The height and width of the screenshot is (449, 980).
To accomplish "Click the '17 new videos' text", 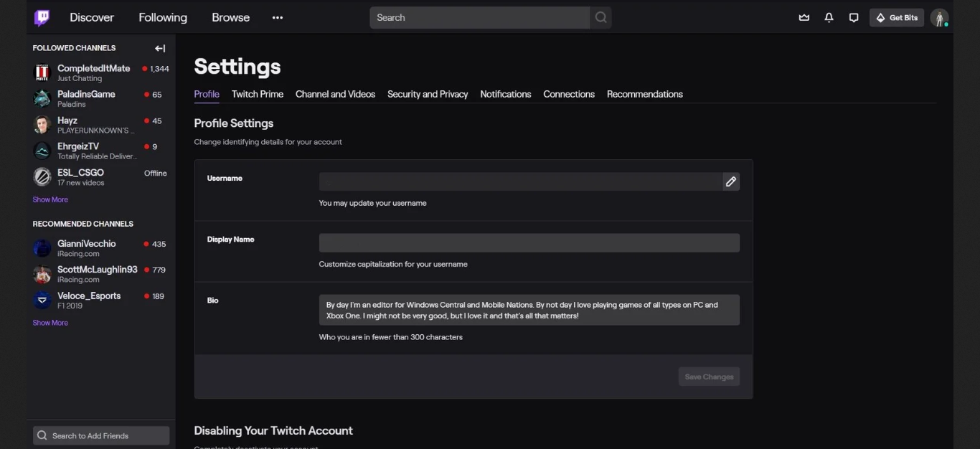I will coord(81,183).
